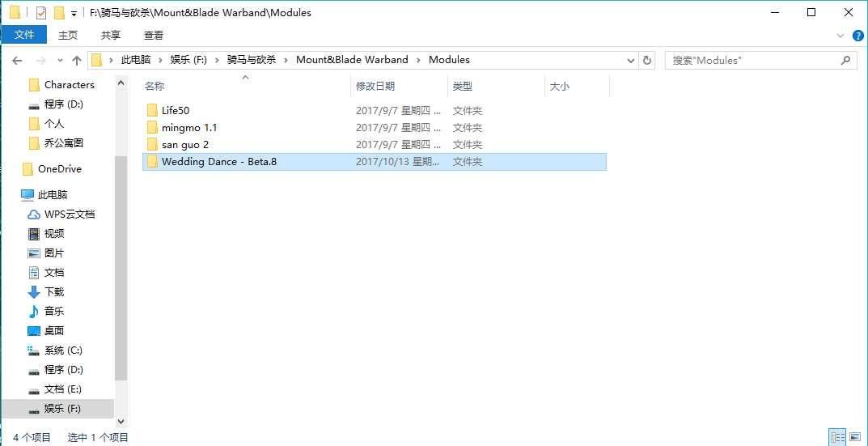The image size is (868, 446).
Task: Click the navigation pane vertical scrollbar
Action: point(121,267)
